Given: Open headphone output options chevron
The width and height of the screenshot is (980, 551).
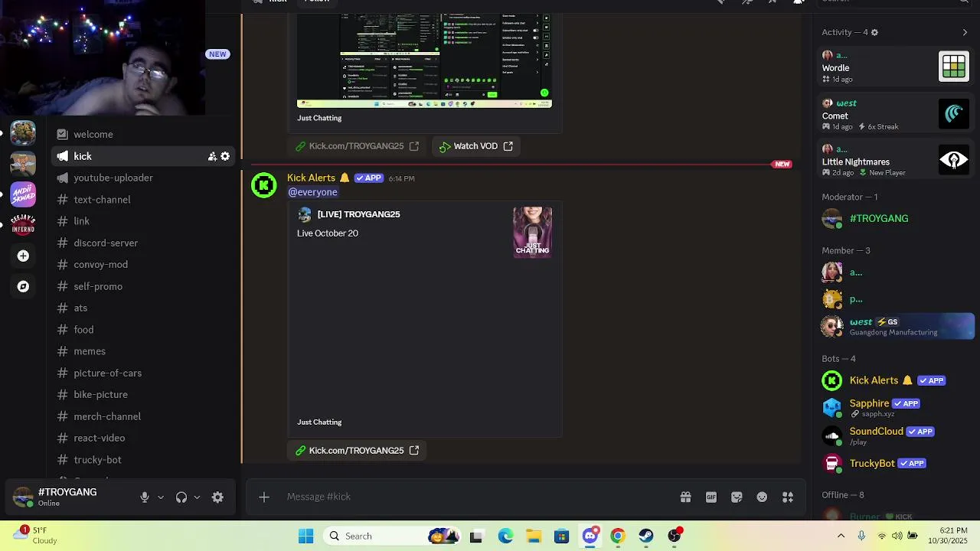Looking at the screenshot, I should pos(197,497).
